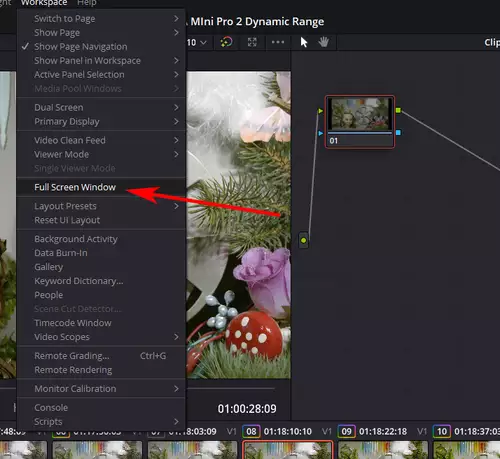The height and width of the screenshot is (459, 500).
Task: Select People menu entry
Action: [x=101, y=295]
